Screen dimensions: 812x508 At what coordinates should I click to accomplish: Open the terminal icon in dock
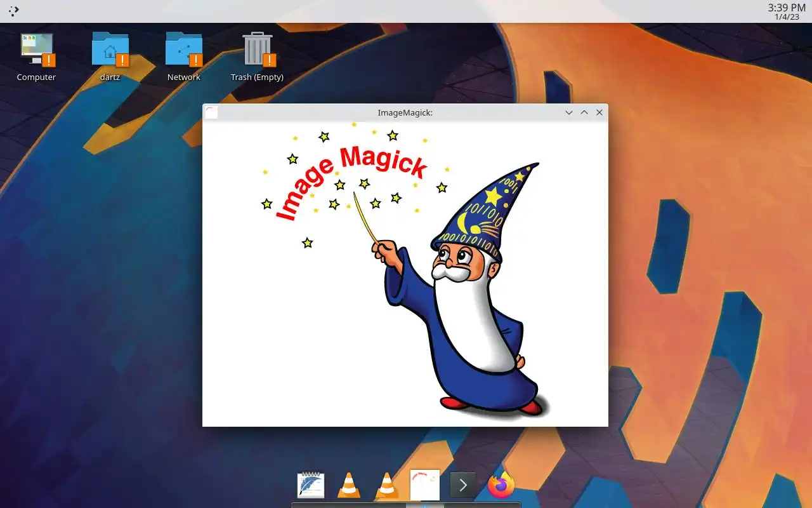(463, 485)
